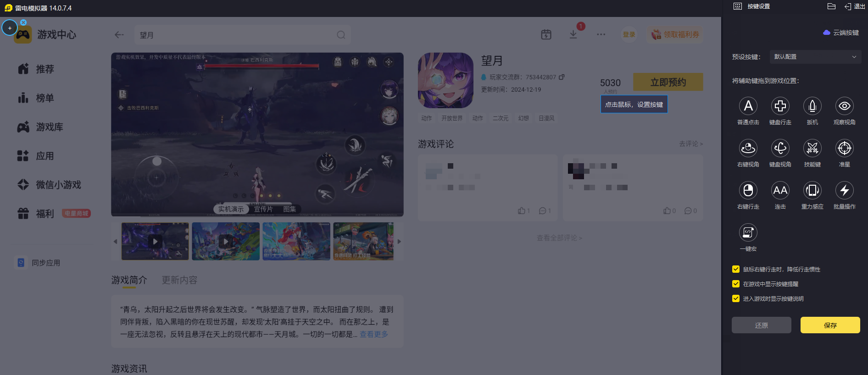Like the second review

[x=669, y=211]
